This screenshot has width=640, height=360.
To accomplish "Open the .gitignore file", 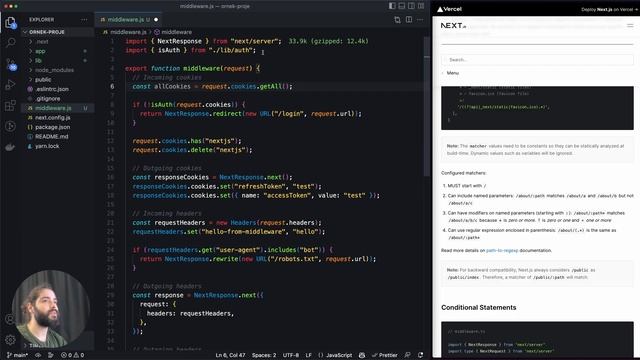I will coord(58,98).
